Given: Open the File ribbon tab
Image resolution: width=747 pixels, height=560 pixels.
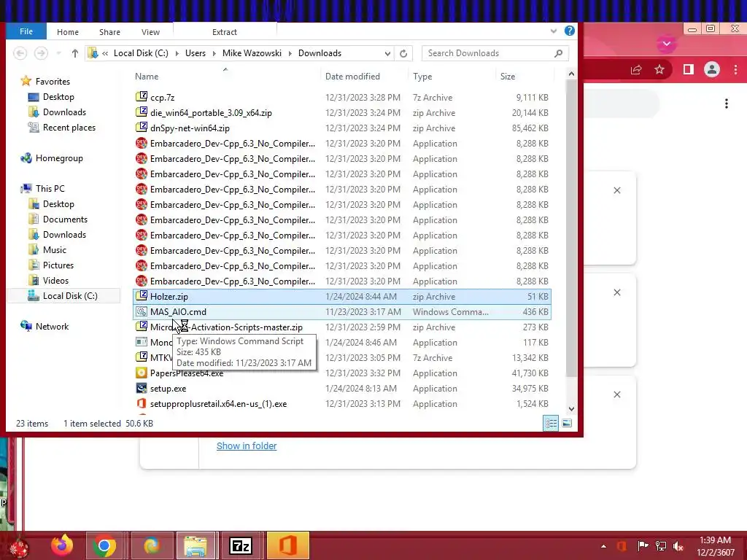Looking at the screenshot, I should [x=26, y=31].
